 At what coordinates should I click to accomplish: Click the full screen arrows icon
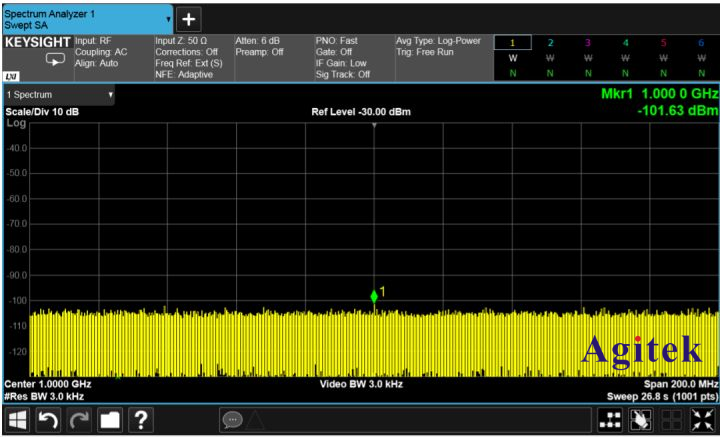[701, 421]
